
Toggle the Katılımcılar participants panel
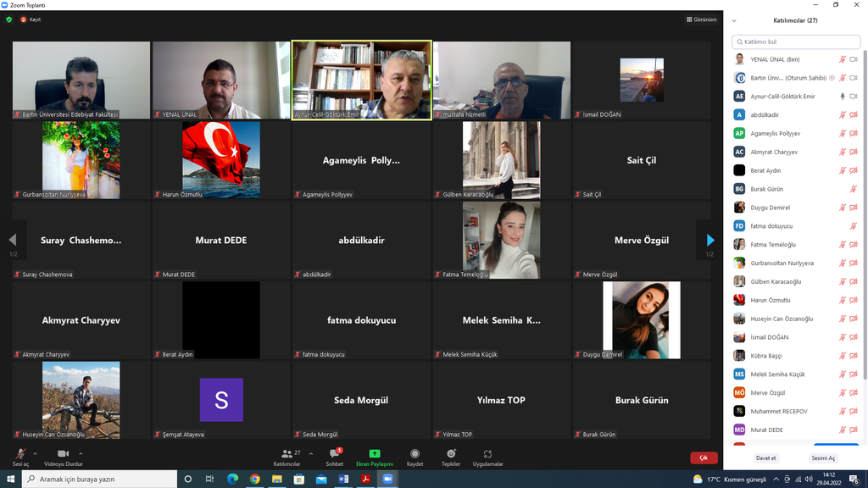[287, 457]
